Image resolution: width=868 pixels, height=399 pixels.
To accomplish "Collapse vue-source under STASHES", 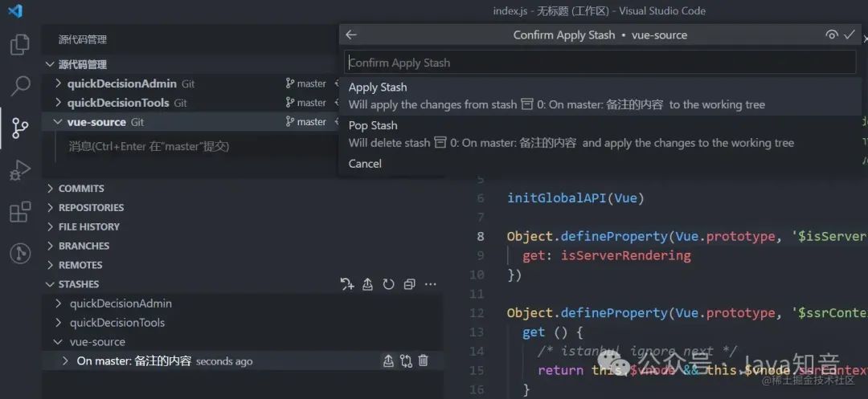I will coord(59,341).
